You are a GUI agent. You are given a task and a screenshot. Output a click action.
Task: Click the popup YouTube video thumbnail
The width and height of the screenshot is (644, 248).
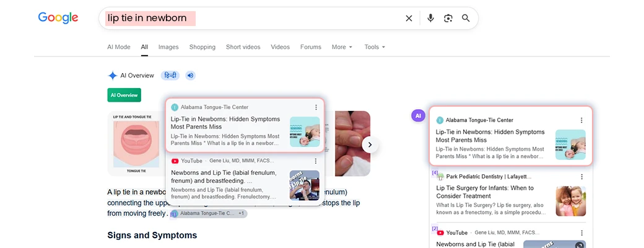point(304,185)
